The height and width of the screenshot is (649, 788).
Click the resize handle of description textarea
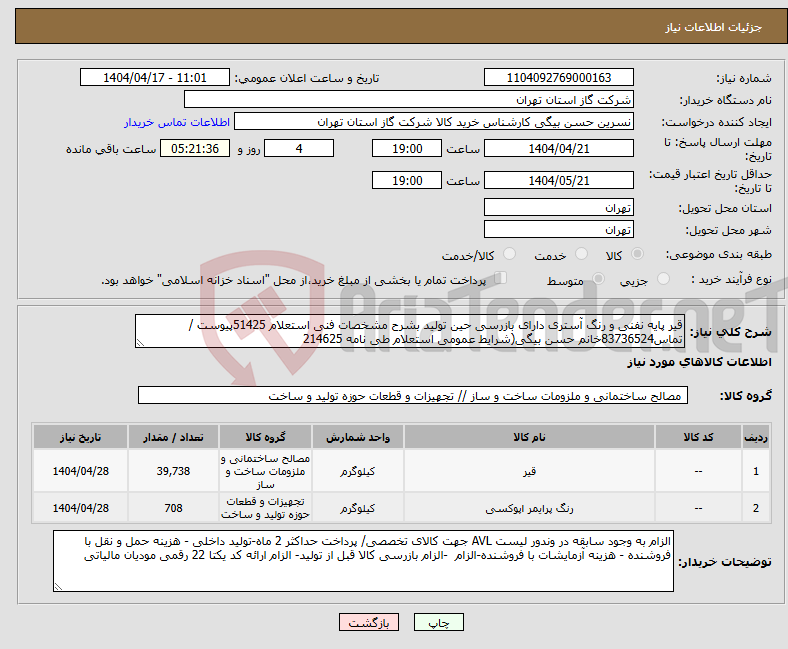click(140, 343)
